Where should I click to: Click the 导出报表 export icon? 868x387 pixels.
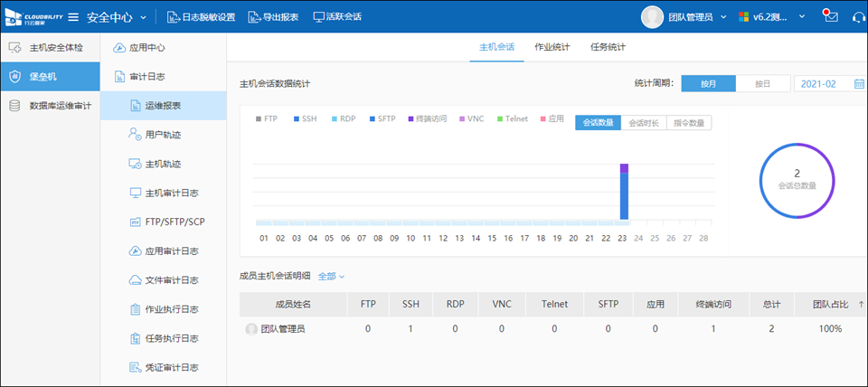pos(255,17)
